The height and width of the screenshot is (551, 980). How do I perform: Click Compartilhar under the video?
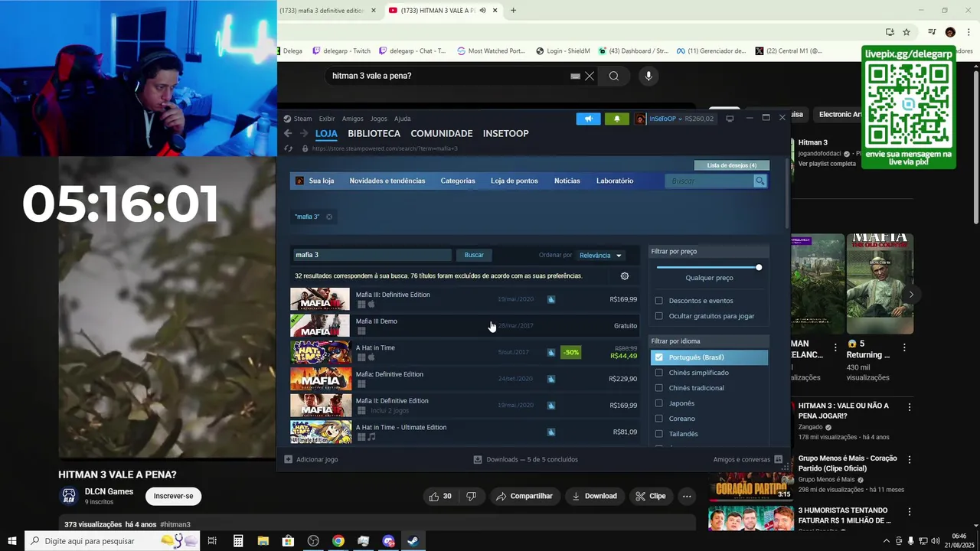525,496
